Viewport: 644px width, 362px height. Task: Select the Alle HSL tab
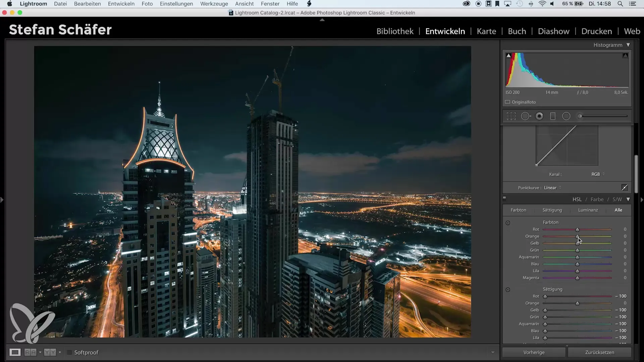618,210
